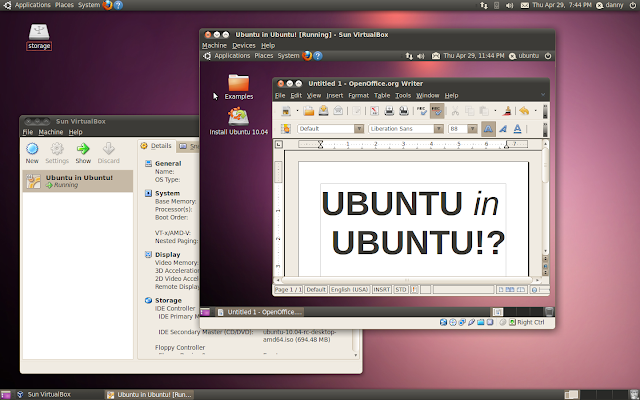Open the ubuntu user menu in guest panel
Viewport: 640px width, 400px height.
(x=524, y=56)
